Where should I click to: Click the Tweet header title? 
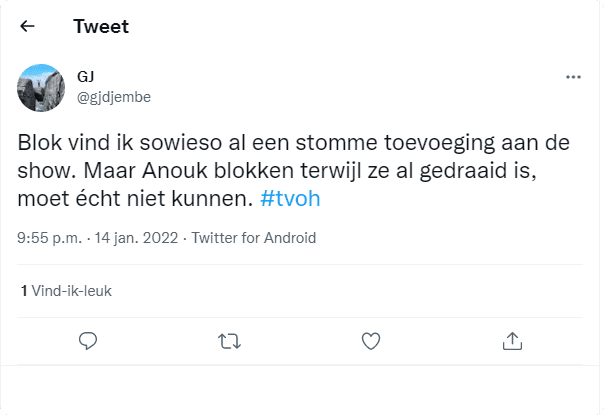click(x=101, y=27)
